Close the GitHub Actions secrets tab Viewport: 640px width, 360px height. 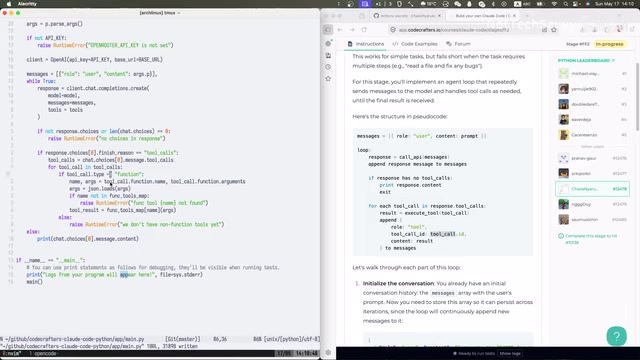tap(439, 16)
